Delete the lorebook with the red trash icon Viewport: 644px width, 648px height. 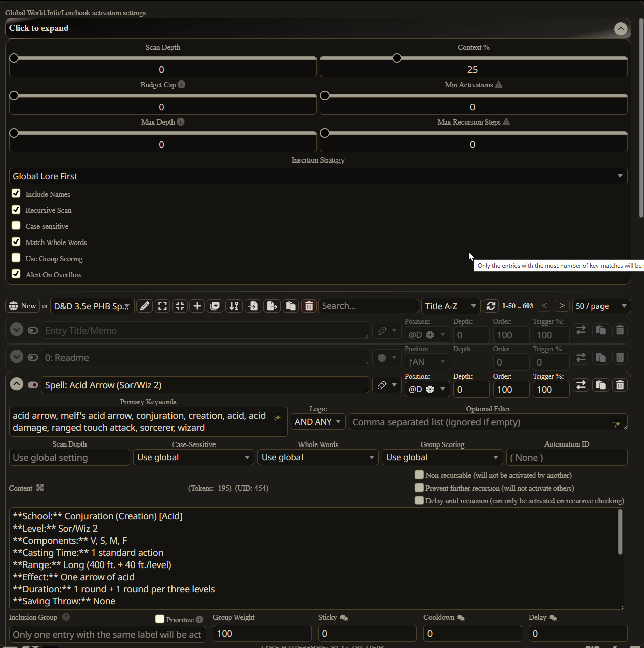coord(309,306)
